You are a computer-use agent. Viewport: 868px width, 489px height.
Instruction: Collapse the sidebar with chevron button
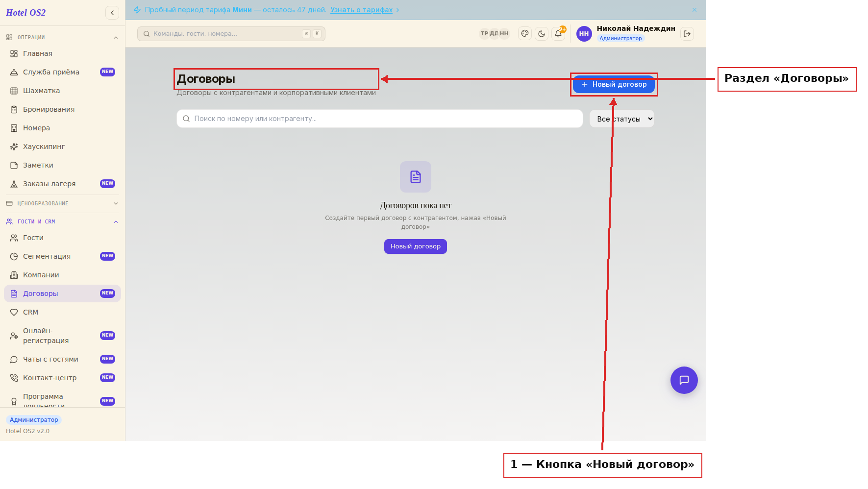pos(112,13)
